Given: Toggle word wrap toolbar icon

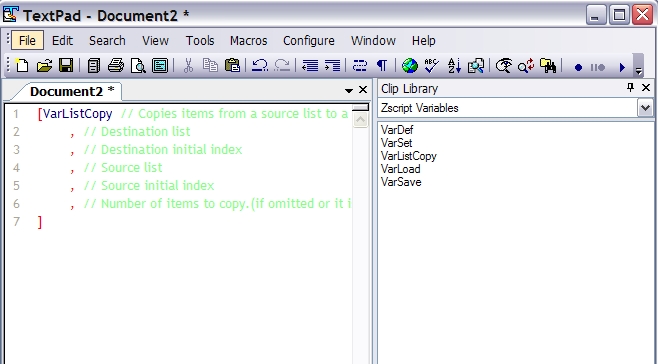Looking at the screenshot, I should pos(360,66).
